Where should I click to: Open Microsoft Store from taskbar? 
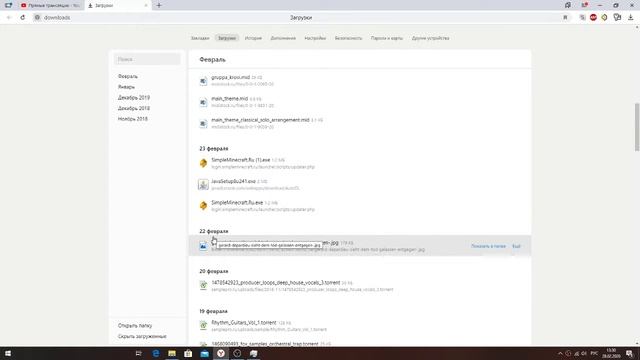click(x=188, y=353)
